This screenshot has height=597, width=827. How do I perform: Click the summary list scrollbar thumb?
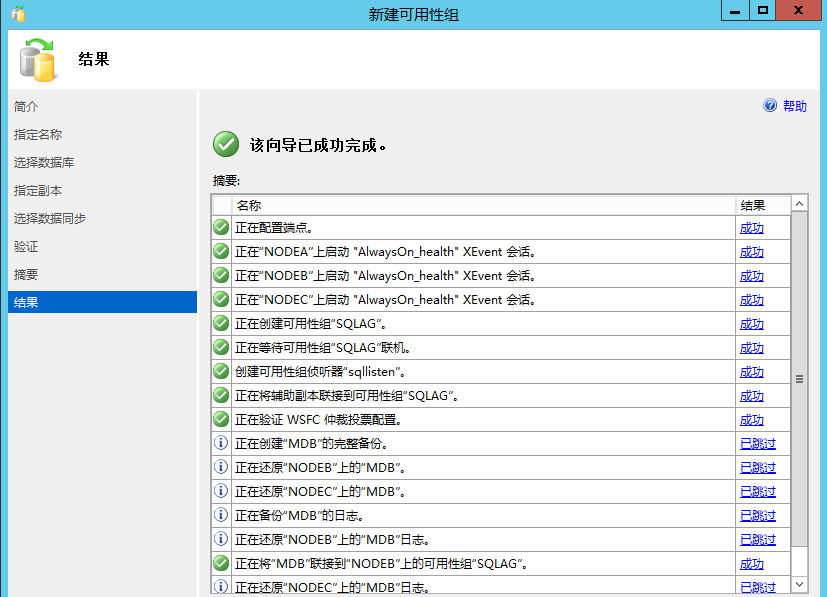pyautogui.click(x=800, y=379)
